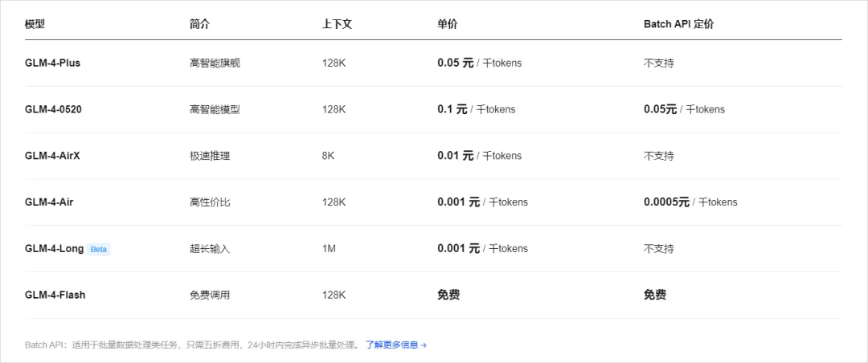Select the GLM-4-AirX row title
Viewport: 868px width, 363px height.
(x=52, y=156)
